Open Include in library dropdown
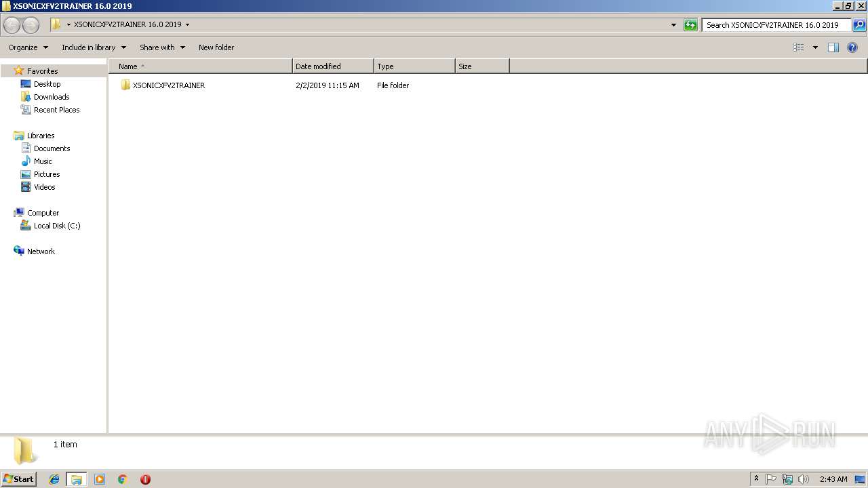The height and width of the screenshot is (488, 868). coord(94,47)
